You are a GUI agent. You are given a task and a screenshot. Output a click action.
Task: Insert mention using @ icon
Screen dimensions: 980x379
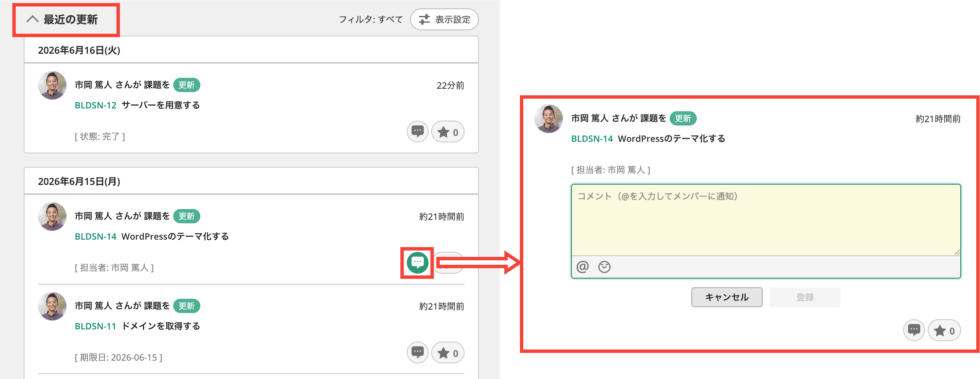582,267
